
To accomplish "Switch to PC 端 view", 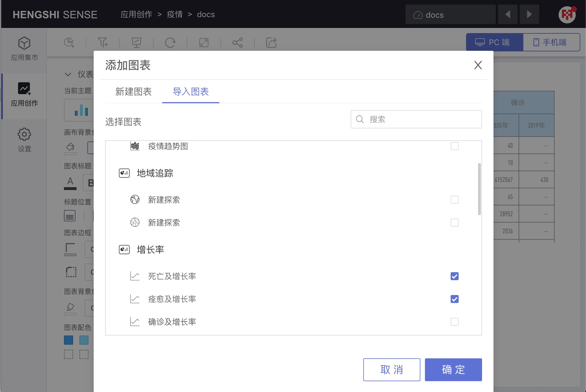I will pos(495,42).
